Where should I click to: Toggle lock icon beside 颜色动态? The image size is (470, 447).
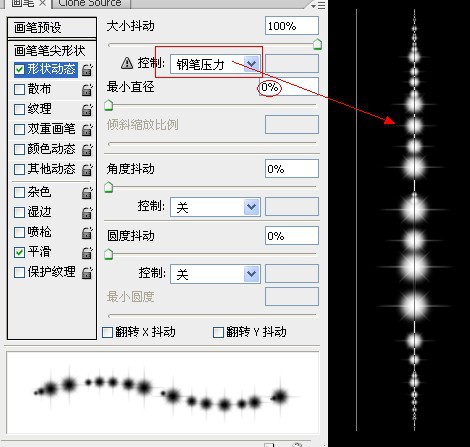(x=87, y=150)
